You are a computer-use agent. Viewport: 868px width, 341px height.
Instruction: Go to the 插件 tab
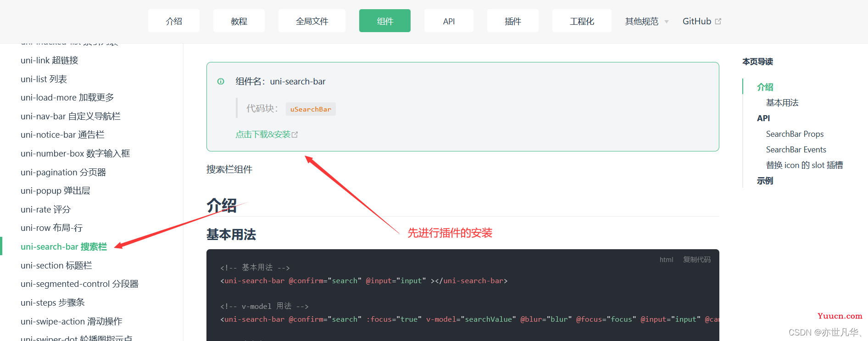[513, 21]
